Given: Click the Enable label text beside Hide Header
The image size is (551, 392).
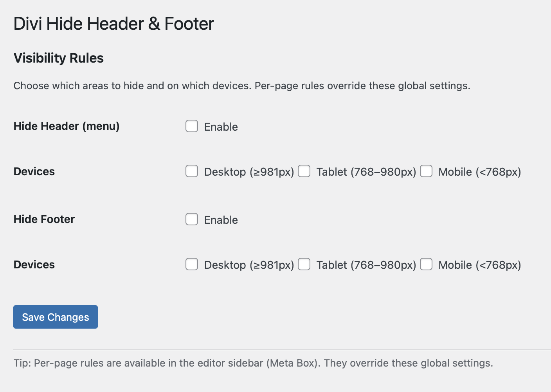Looking at the screenshot, I should point(221,127).
